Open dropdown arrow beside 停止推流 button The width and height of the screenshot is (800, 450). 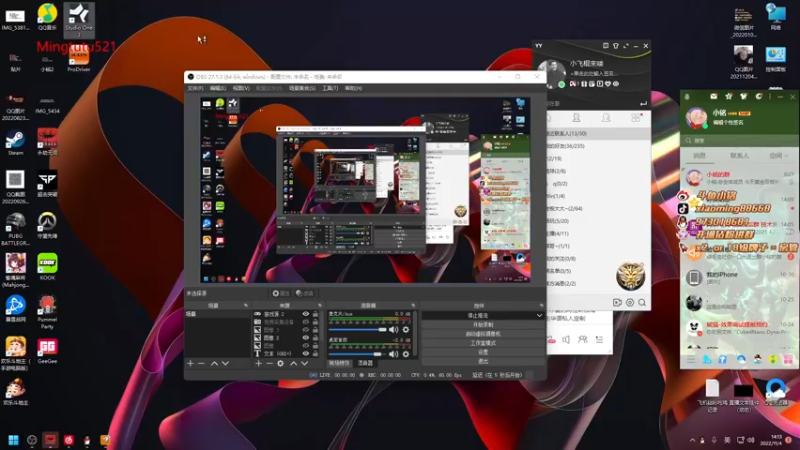(x=539, y=316)
